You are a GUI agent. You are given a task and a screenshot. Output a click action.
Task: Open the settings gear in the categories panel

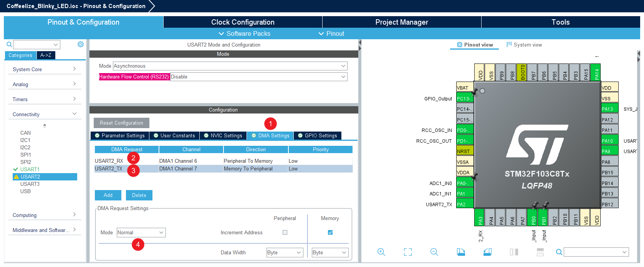(x=81, y=44)
